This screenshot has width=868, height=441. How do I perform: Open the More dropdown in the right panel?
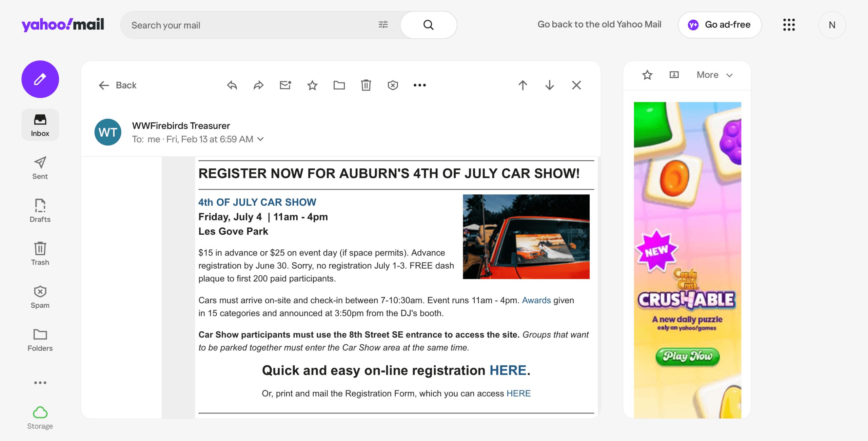tap(715, 75)
